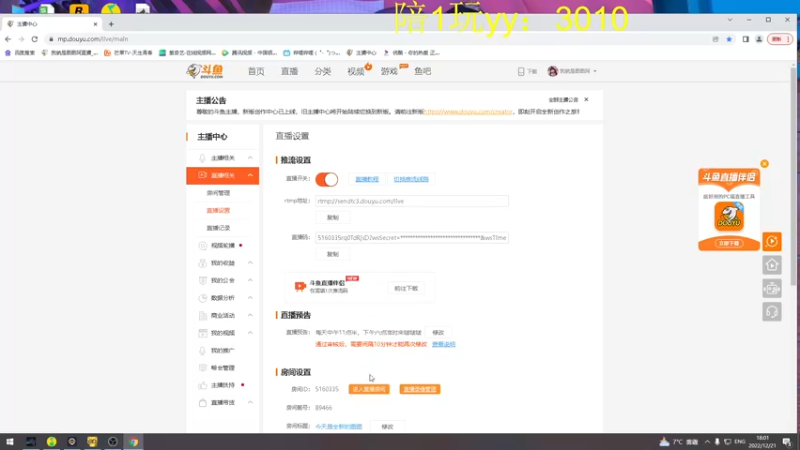Open the 鱼吧 nav tab
The height and width of the screenshot is (450, 800).
[422, 71]
